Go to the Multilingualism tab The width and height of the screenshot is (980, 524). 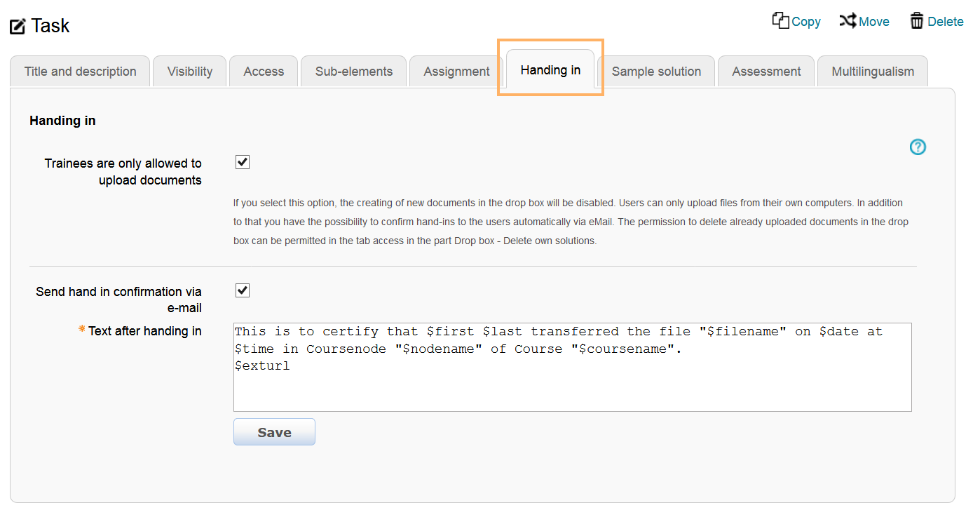(x=873, y=72)
